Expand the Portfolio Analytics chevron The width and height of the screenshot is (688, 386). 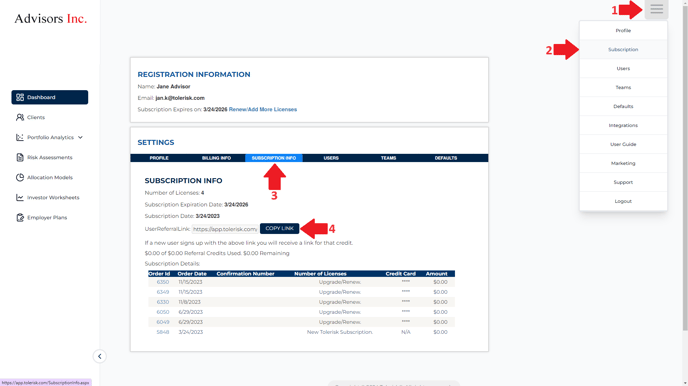coord(80,137)
